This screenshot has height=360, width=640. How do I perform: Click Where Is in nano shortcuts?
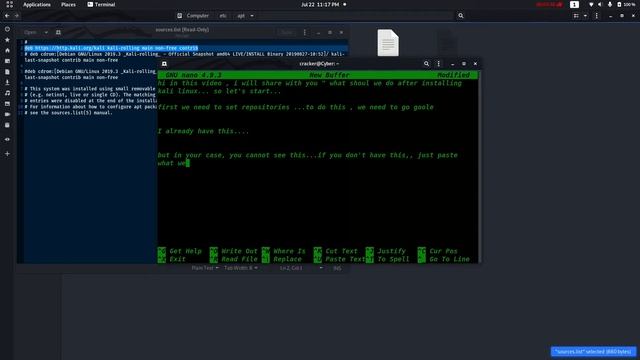tap(284, 251)
